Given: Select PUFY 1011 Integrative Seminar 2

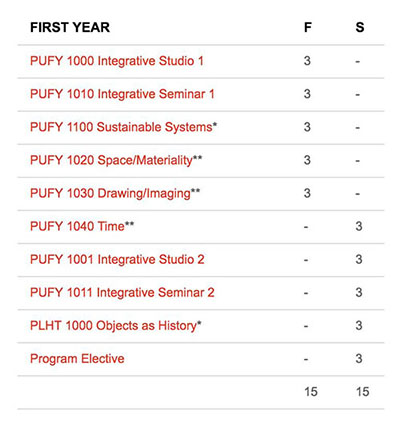Looking at the screenshot, I should click(x=122, y=292).
